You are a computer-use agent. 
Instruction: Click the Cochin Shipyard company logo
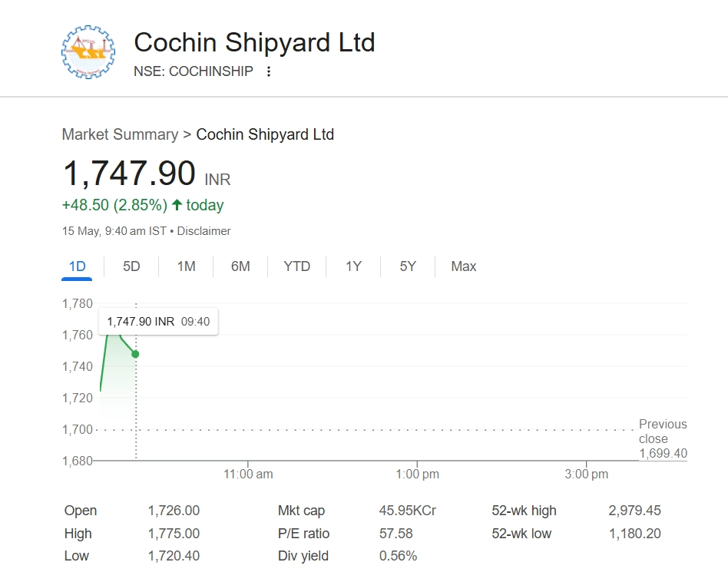point(88,52)
